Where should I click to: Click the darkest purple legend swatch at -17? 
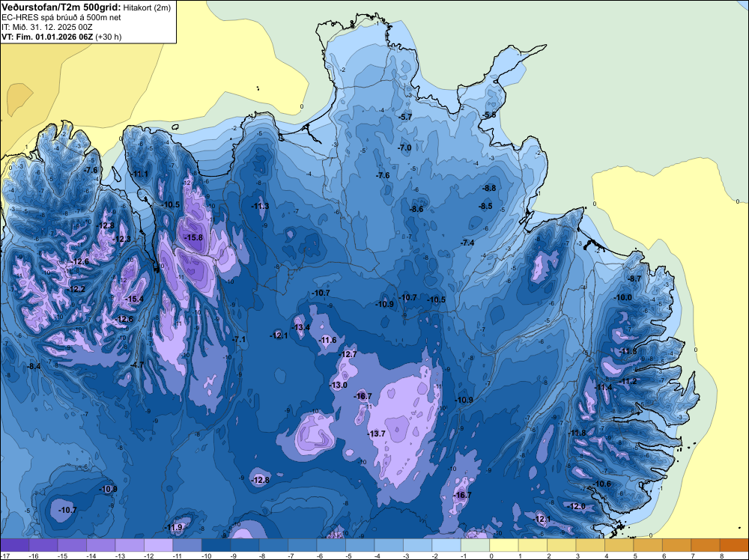coord(15,545)
